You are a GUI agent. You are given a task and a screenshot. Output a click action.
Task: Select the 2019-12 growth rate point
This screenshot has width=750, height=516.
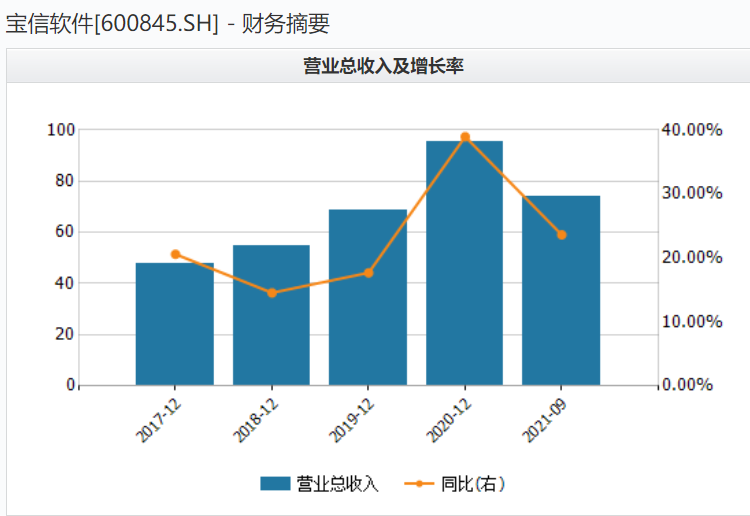click(368, 273)
